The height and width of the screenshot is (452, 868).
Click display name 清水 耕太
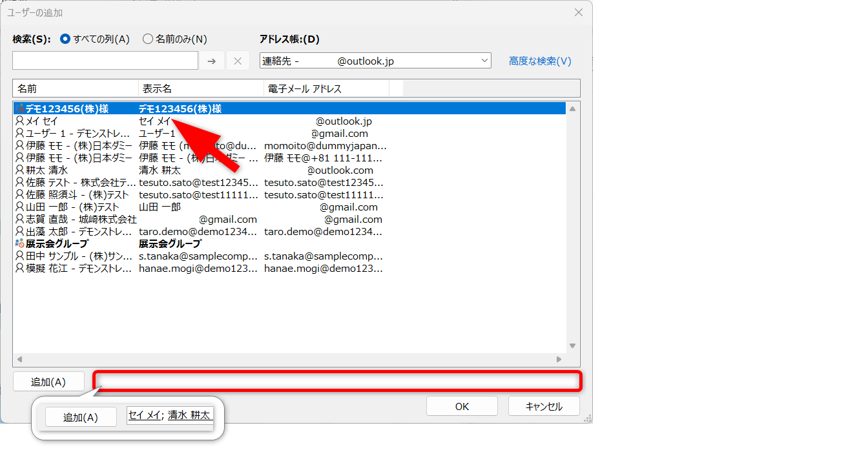[160, 170]
